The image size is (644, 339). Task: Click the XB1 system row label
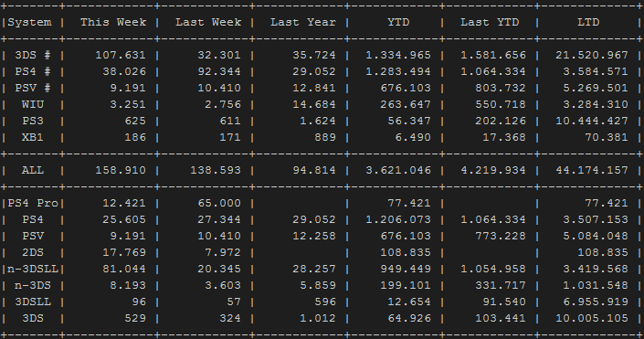(33, 137)
